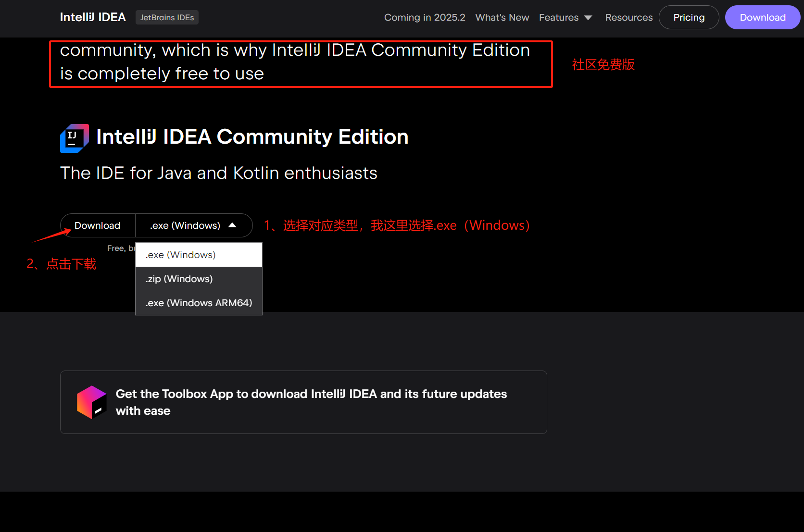Image resolution: width=804 pixels, height=532 pixels.
Task: Select .exe (Windows) from the dropdown list
Action: click(199, 255)
